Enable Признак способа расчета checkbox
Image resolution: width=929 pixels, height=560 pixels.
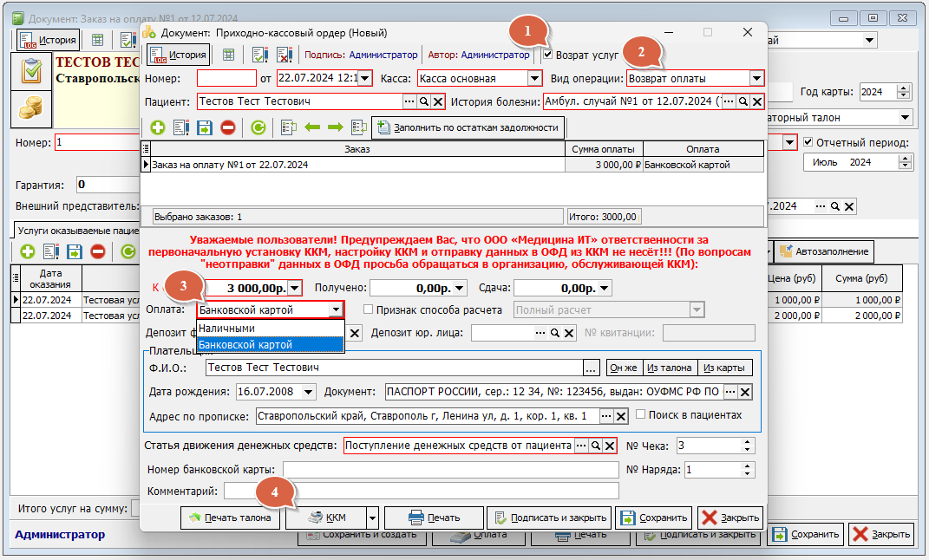pos(368,310)
